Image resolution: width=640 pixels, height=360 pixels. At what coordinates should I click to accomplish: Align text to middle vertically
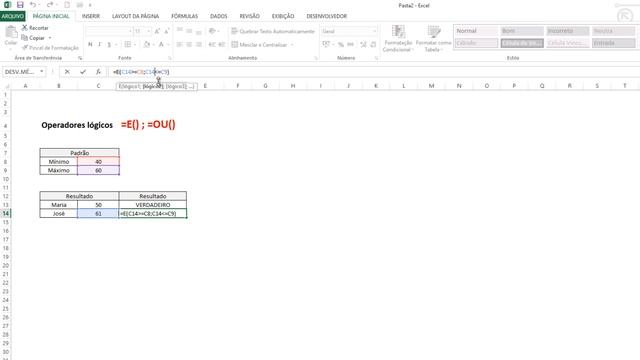click(189, 31)
